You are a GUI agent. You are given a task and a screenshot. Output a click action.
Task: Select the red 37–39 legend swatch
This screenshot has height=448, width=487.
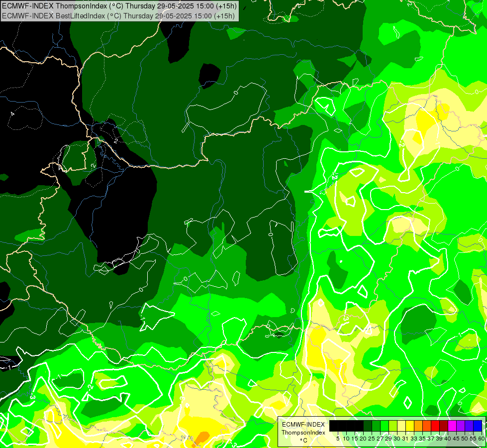(x=435, y=426)
